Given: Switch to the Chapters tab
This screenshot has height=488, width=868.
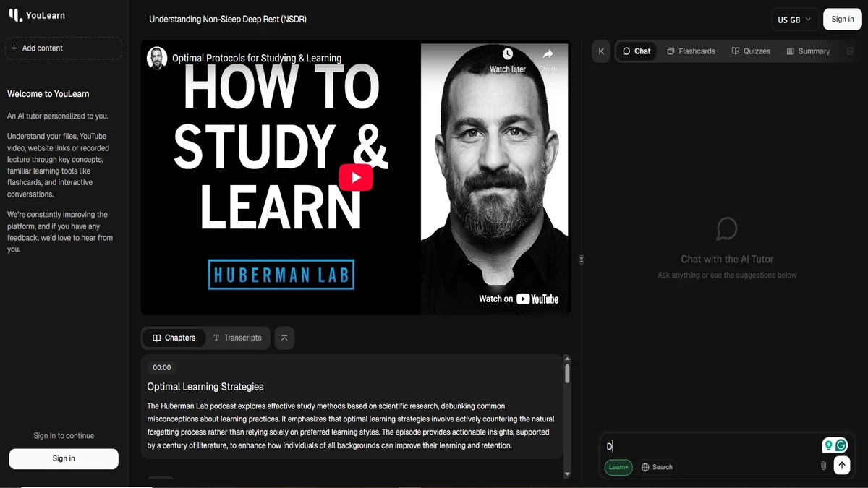Looking at the screenshot, I should click(x=174, y=338).
